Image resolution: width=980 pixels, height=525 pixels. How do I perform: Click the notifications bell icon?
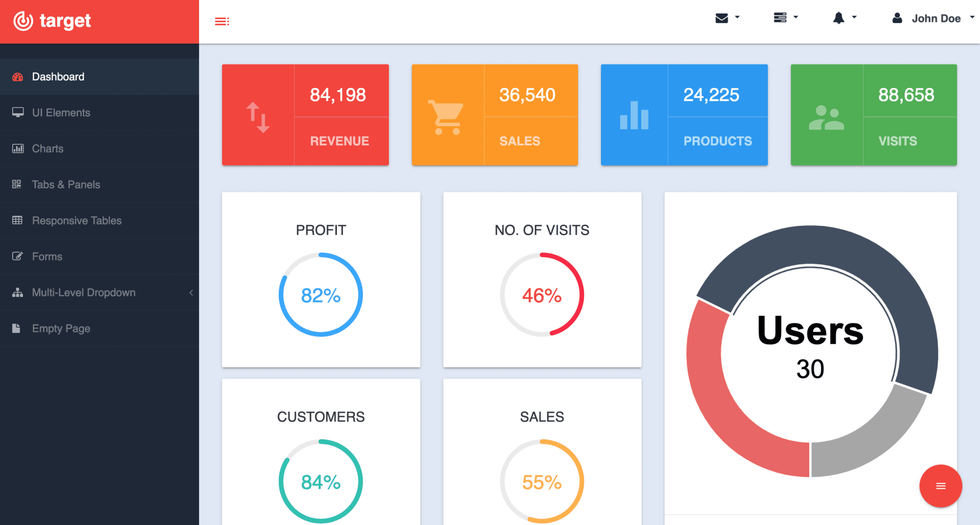[838, 18]
